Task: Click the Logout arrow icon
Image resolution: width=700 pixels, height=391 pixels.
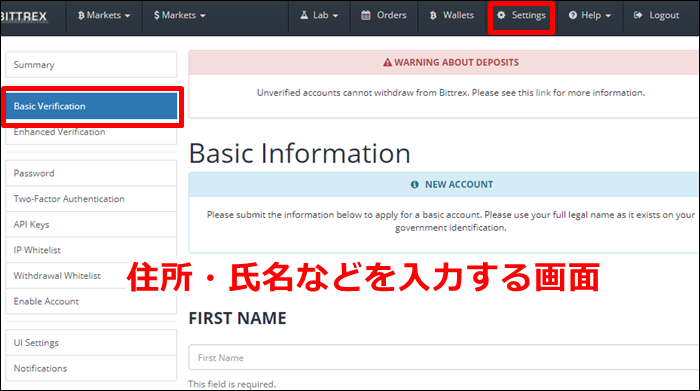Action: (x=638, y=15)
